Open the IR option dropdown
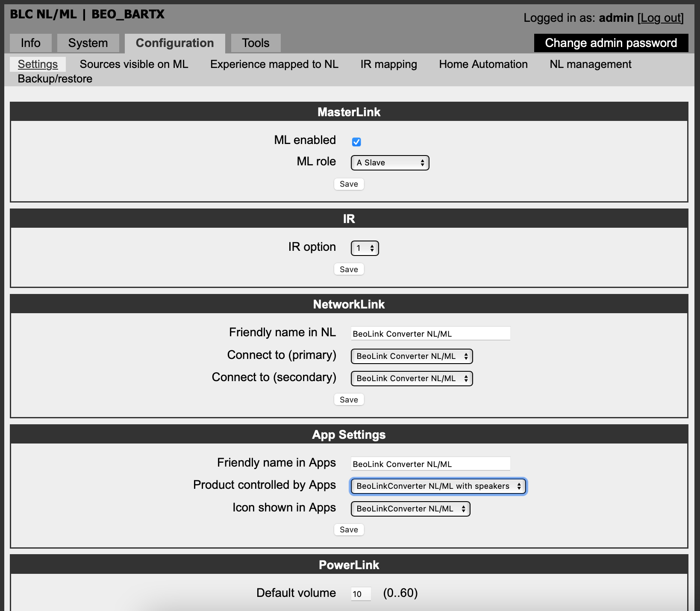 point(365,248)
